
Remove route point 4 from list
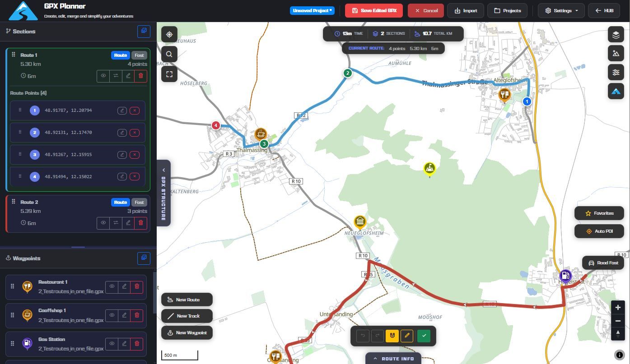pos(135,176)
